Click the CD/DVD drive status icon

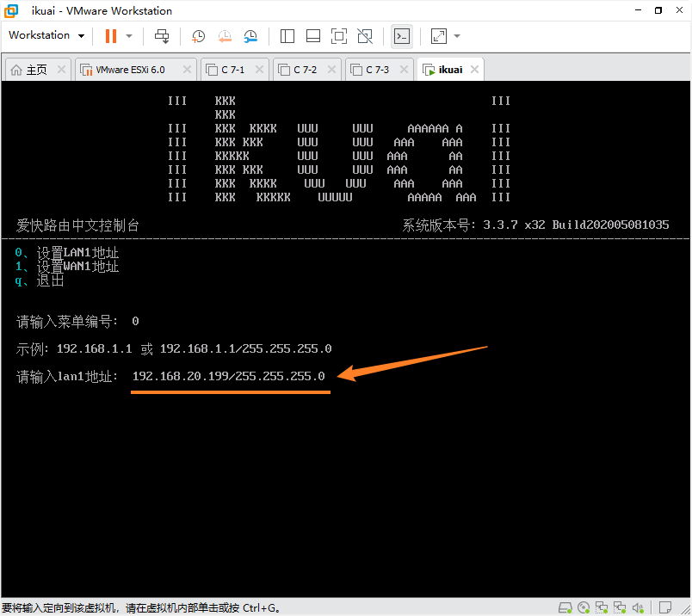583,607
